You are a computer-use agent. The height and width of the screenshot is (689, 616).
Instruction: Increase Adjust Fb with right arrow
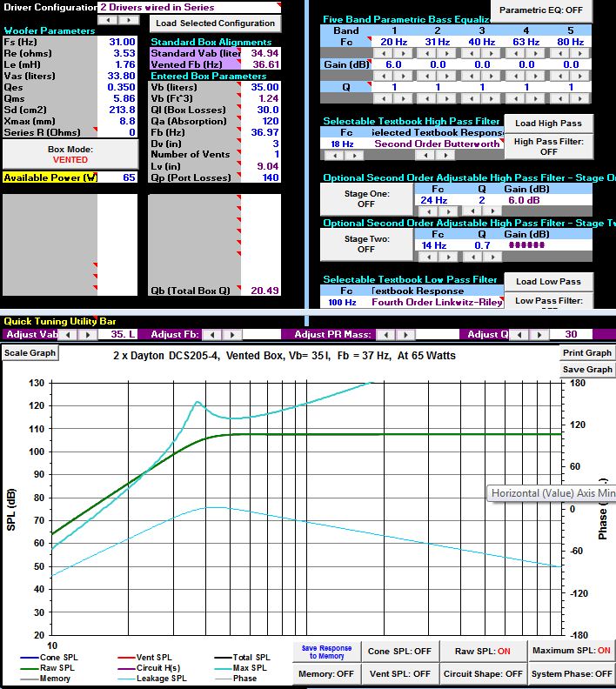pos(232,334)
